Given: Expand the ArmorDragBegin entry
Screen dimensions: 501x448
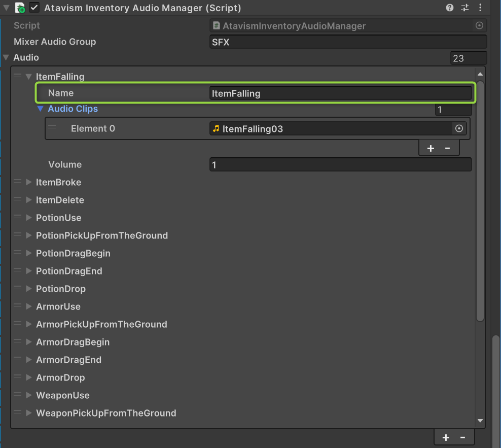Looking at the screenshot, I should point(29,342).
